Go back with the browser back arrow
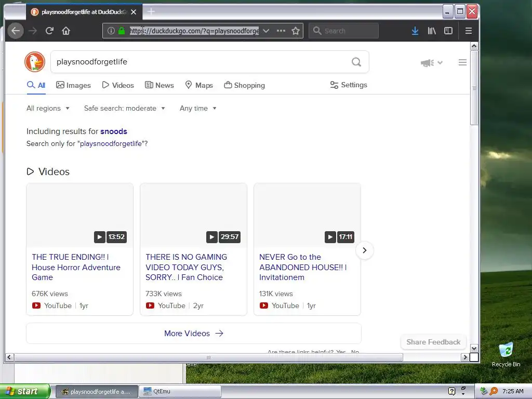 click(16, 31)
